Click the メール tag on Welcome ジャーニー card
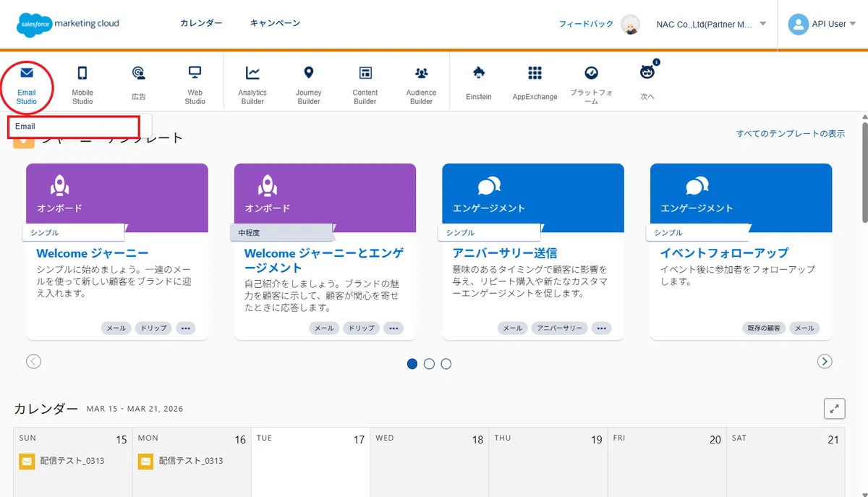The image size is (868, 497). tap(116, 328)
